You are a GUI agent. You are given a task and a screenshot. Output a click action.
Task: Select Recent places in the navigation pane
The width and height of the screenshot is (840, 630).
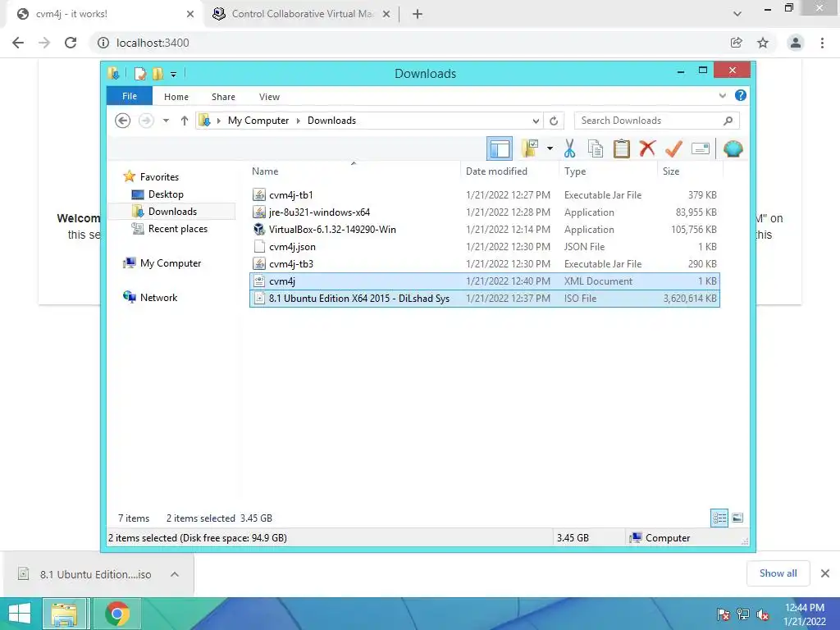click(177, 229)
